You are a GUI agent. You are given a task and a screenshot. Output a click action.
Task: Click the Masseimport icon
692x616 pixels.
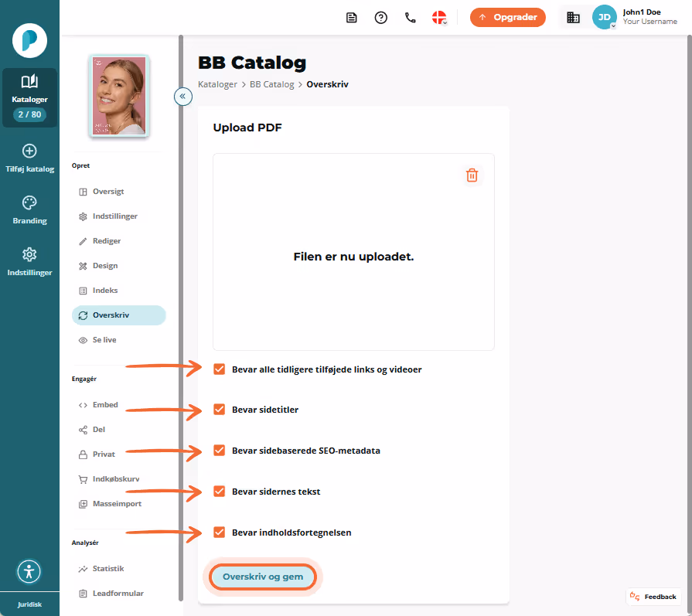point(83,505)
